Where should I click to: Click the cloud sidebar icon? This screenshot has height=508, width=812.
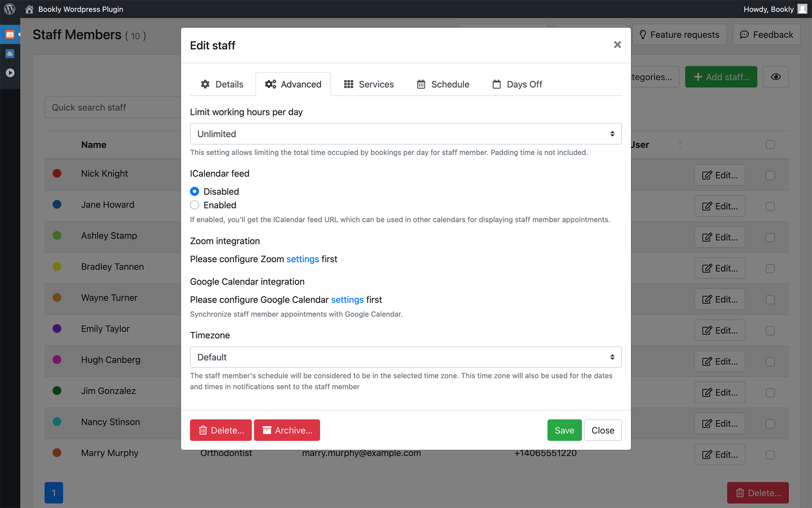pyautogui.click(x=10, y=54)
